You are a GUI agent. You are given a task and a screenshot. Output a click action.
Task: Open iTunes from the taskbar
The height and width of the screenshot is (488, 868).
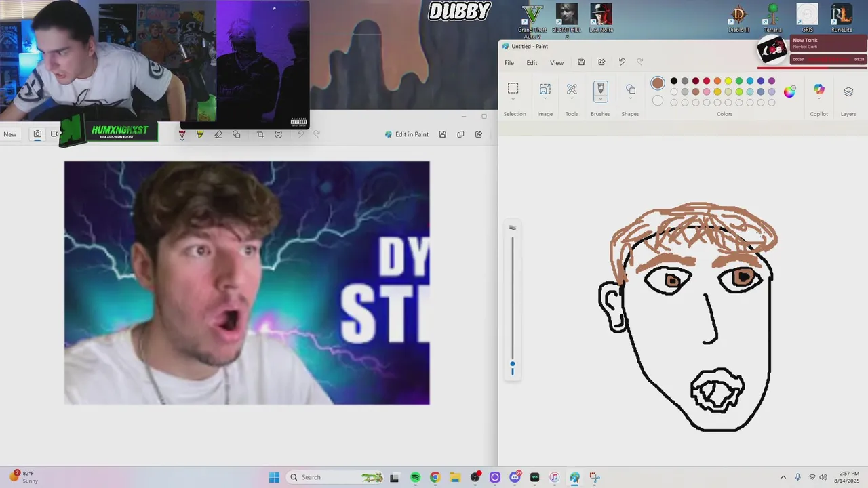click(x=554, y=477)
